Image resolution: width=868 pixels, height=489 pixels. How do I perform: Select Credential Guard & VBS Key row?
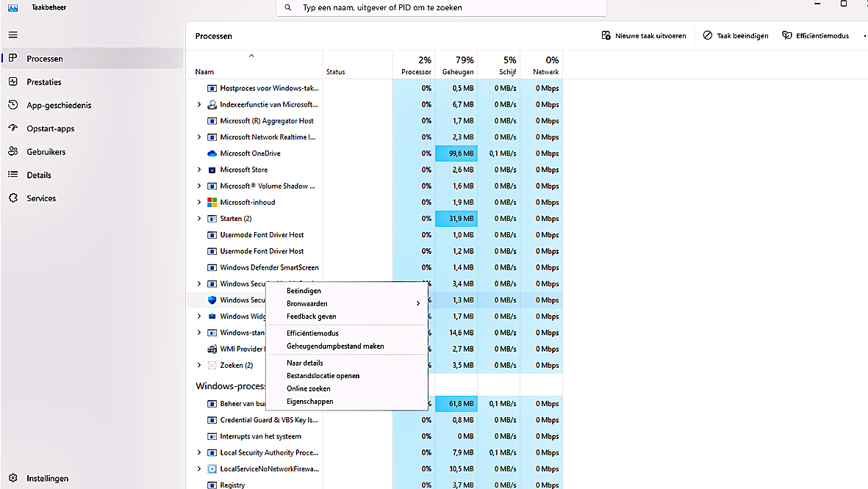click(375, 420)
